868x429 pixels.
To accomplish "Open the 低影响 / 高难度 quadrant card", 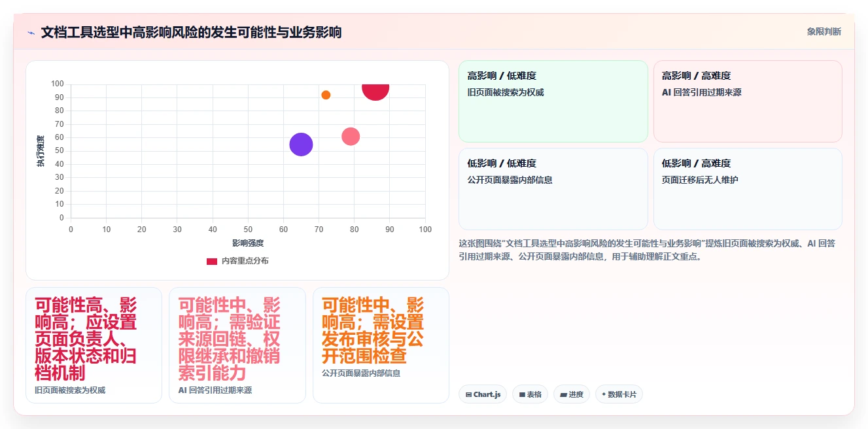I will point(748,189).
